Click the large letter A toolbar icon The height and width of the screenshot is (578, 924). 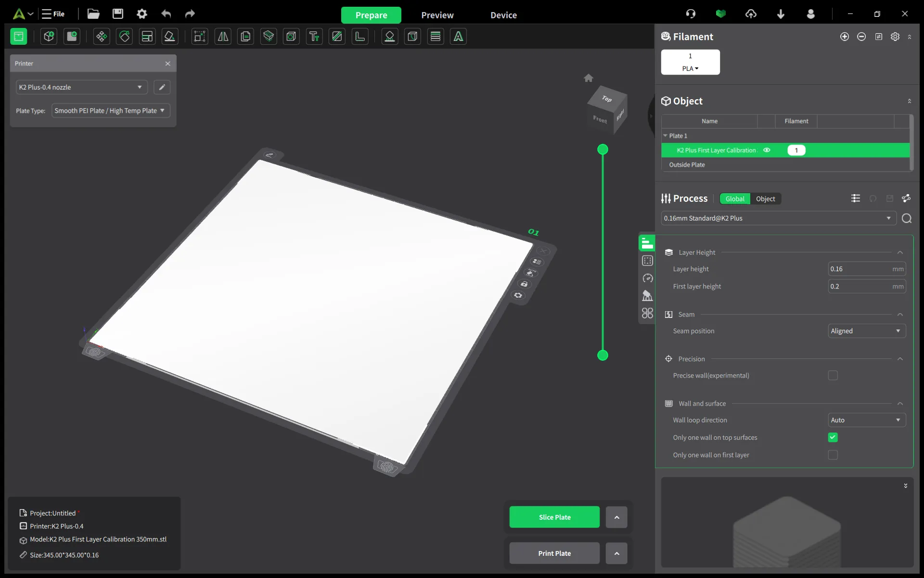click(x=459, y=36)
